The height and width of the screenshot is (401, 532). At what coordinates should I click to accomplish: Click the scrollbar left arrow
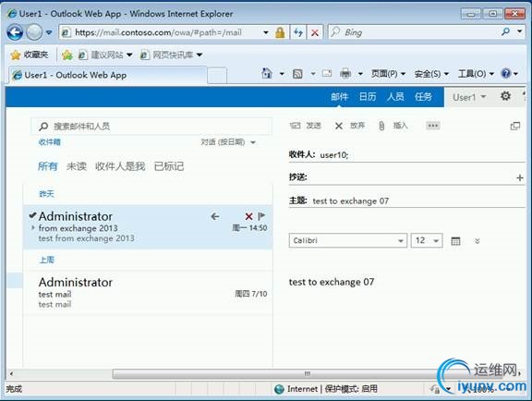tap(11, 374)
